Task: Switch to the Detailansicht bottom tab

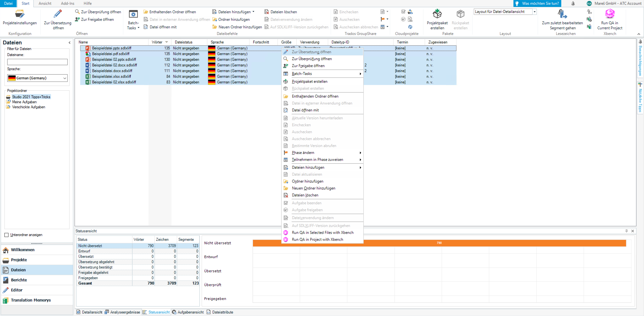Action: coord(89,312)
